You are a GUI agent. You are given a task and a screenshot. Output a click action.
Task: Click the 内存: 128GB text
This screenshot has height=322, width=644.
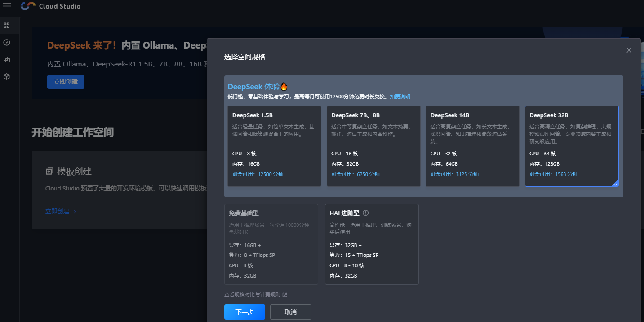[544, 164]
